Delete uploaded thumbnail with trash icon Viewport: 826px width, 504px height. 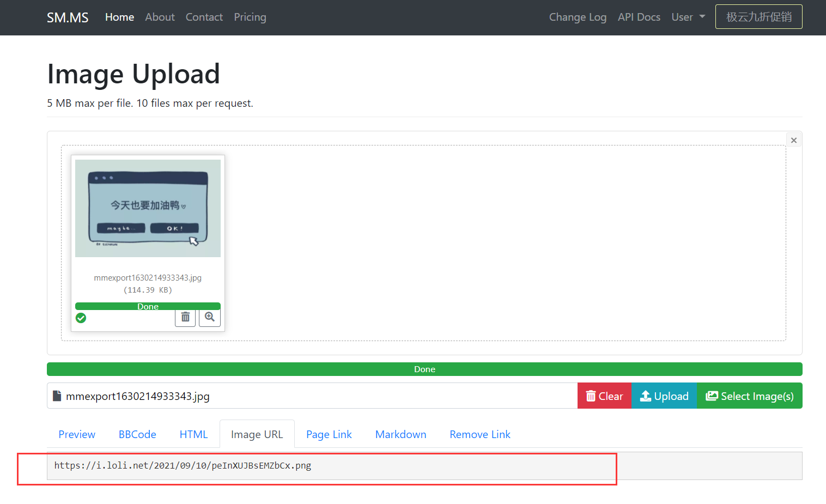185,317
